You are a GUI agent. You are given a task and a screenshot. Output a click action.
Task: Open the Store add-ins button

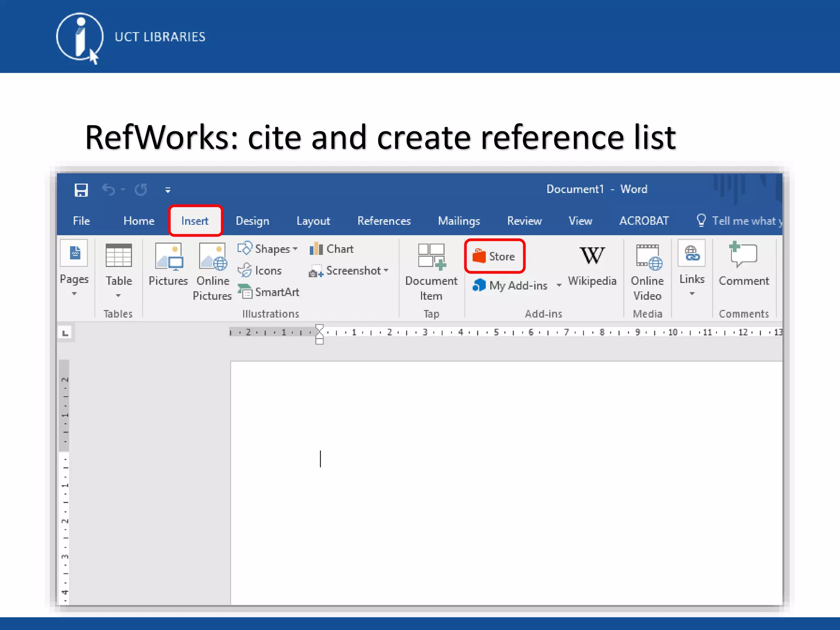click(x=495, y=256)
